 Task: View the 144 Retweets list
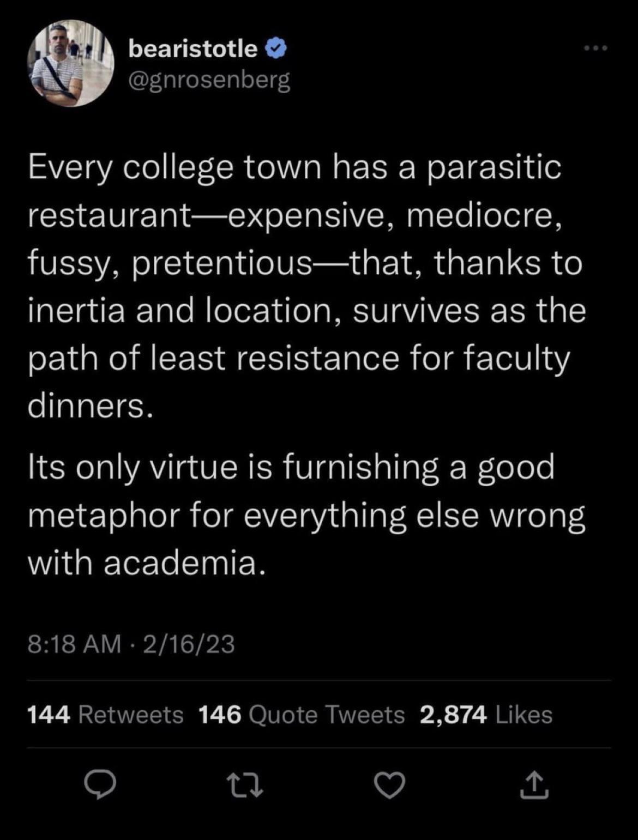105,714
